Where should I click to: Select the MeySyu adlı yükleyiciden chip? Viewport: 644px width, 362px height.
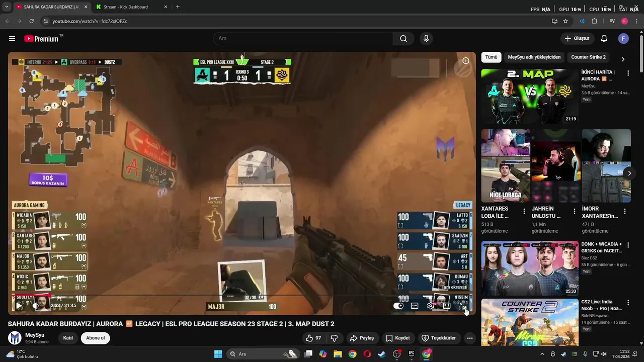[x=534, y=57]
